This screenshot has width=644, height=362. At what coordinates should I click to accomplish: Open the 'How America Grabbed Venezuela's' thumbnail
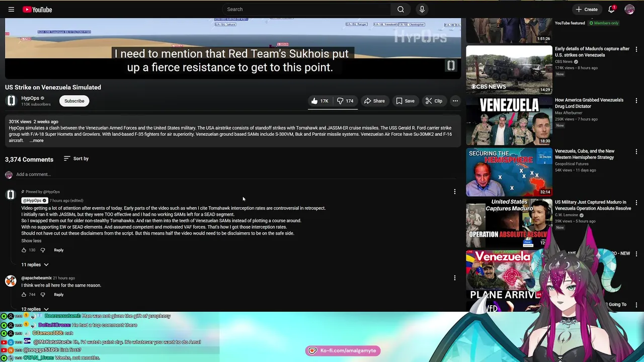point(509,121)
